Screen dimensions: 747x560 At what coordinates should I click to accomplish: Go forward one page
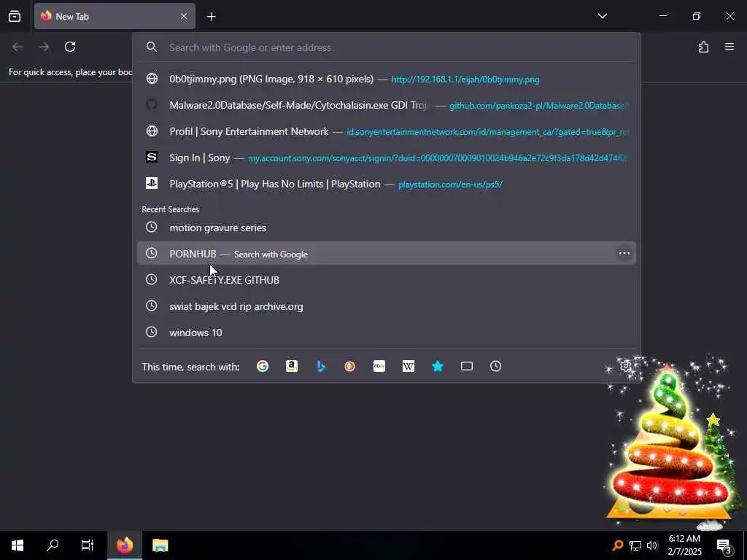tap(44, 47)
